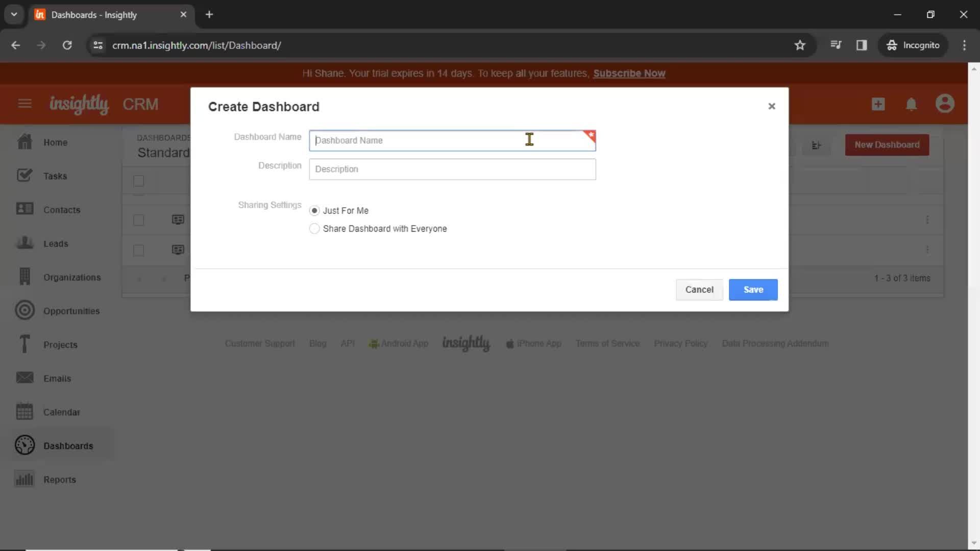Click the Notifications bell icon
This screenshot has height=551, width=980.
tap(912, 104)
